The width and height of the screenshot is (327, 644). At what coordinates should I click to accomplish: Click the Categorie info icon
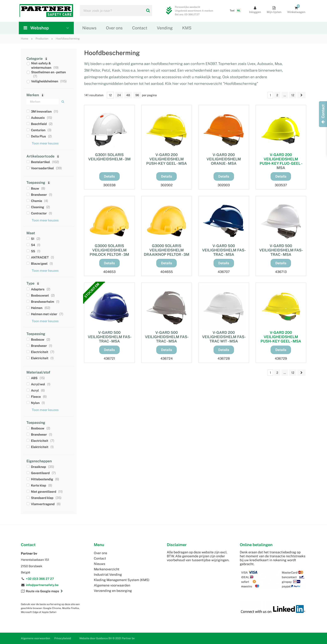point(46,59)
